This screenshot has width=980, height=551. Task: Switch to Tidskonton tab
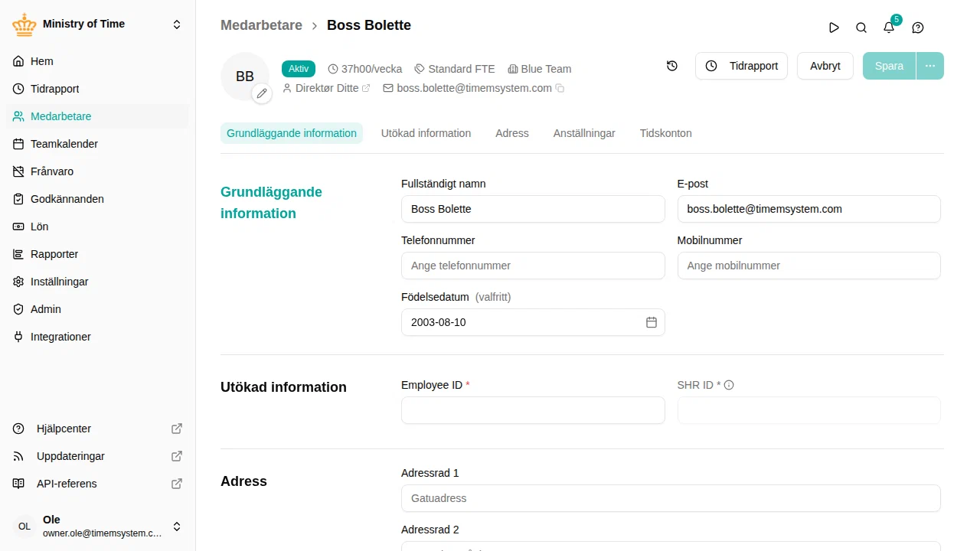(666, 133)
